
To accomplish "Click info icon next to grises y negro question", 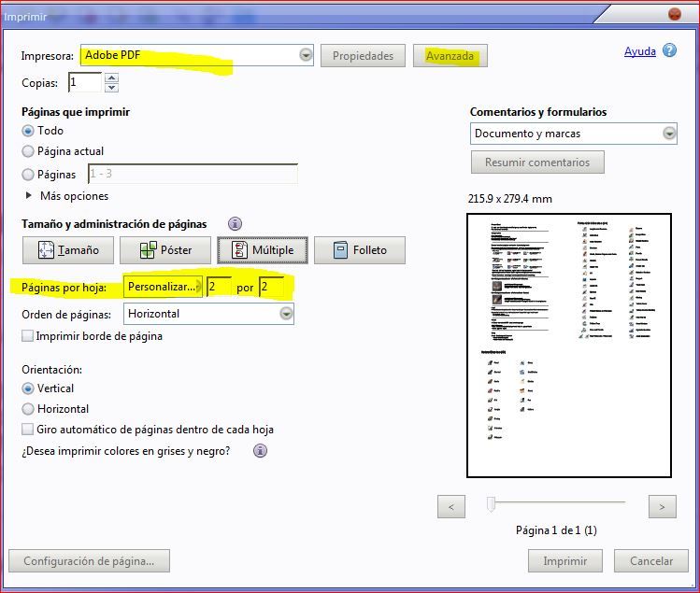I will [260, 451].
